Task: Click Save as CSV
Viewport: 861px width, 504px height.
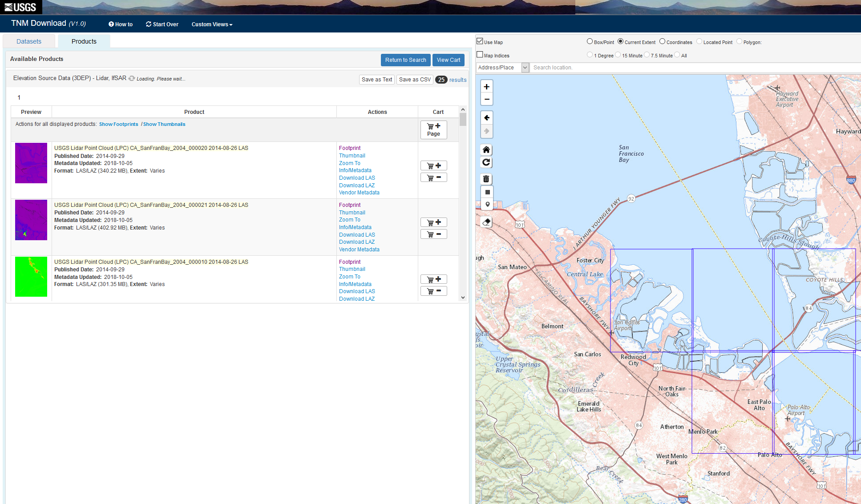Action: point(415,80)
